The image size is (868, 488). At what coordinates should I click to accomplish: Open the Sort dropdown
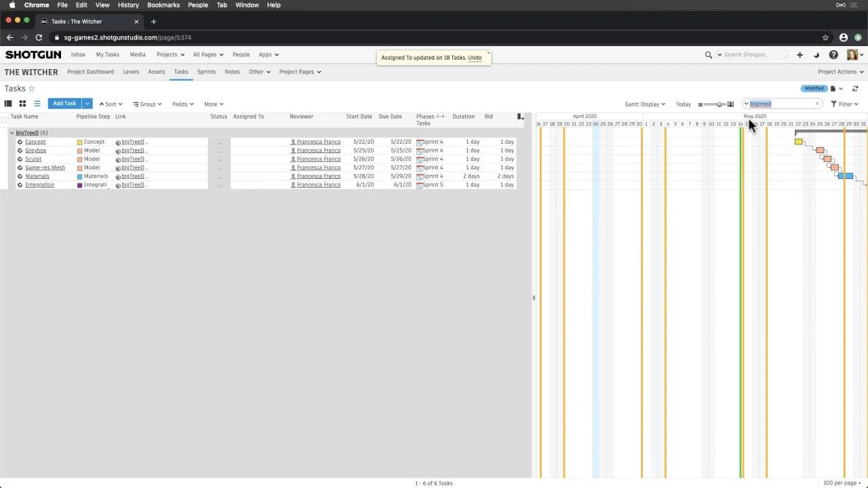pyautogui.click(x=111, y=104)
